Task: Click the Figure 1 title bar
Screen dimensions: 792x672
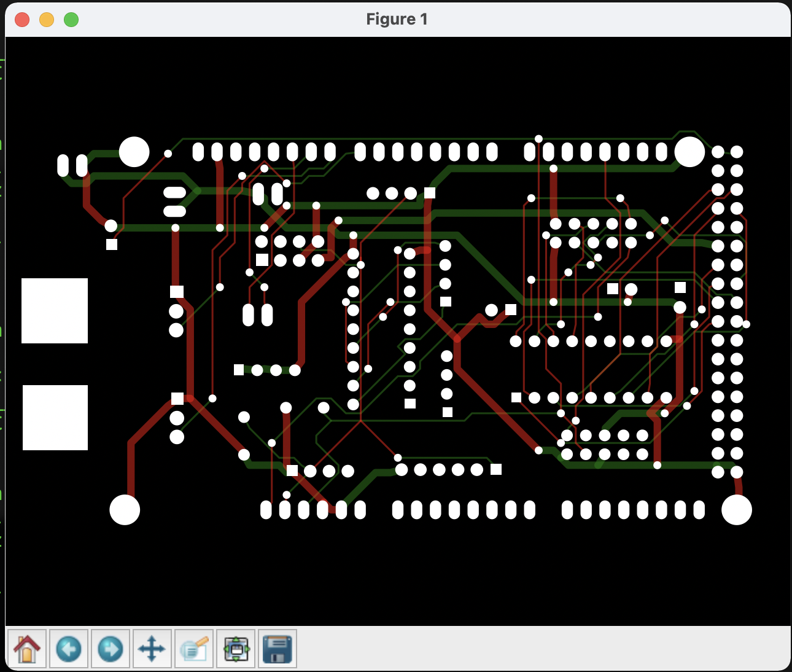Action: click(396, 19)
